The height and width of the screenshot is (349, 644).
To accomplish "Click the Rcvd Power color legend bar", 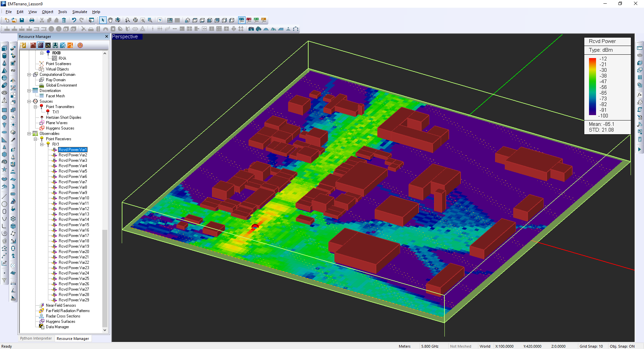I will 592,87.
